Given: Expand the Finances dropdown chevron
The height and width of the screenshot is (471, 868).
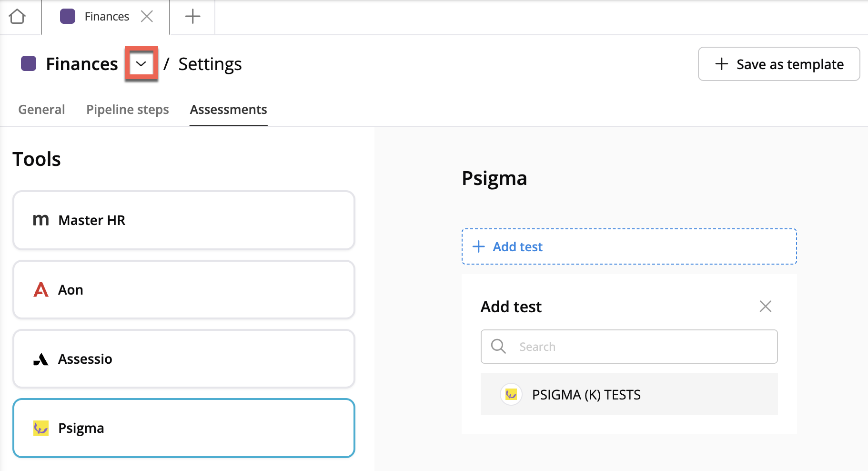Looking at the screenshot, I should tap(141, 64).
